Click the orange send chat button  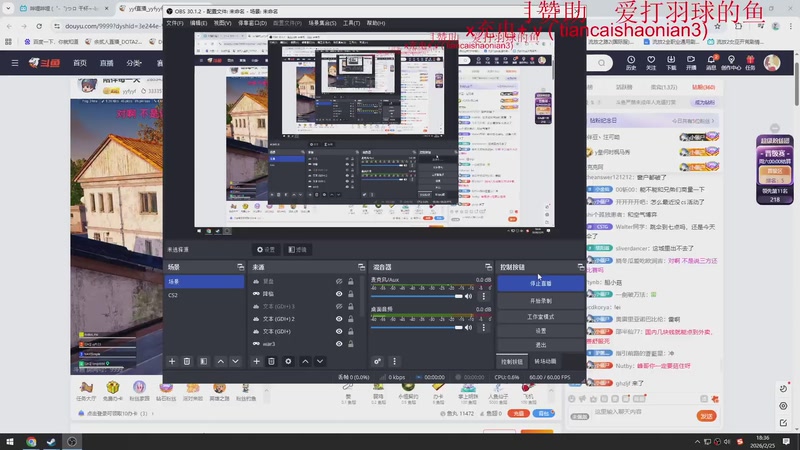click(x=706, y=416)
